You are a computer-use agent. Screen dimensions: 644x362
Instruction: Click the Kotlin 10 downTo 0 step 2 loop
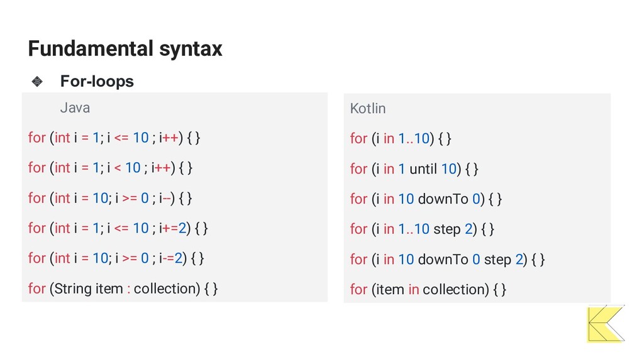pos(447,260)
